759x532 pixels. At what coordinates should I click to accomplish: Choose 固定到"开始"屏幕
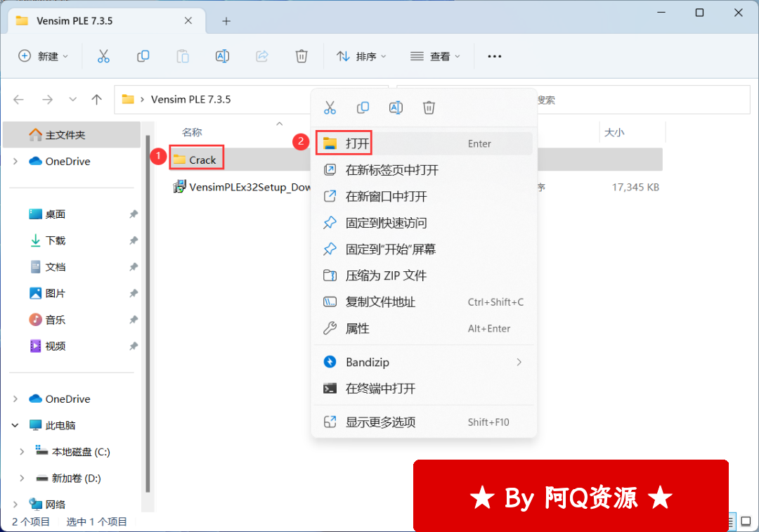[424, 249]
